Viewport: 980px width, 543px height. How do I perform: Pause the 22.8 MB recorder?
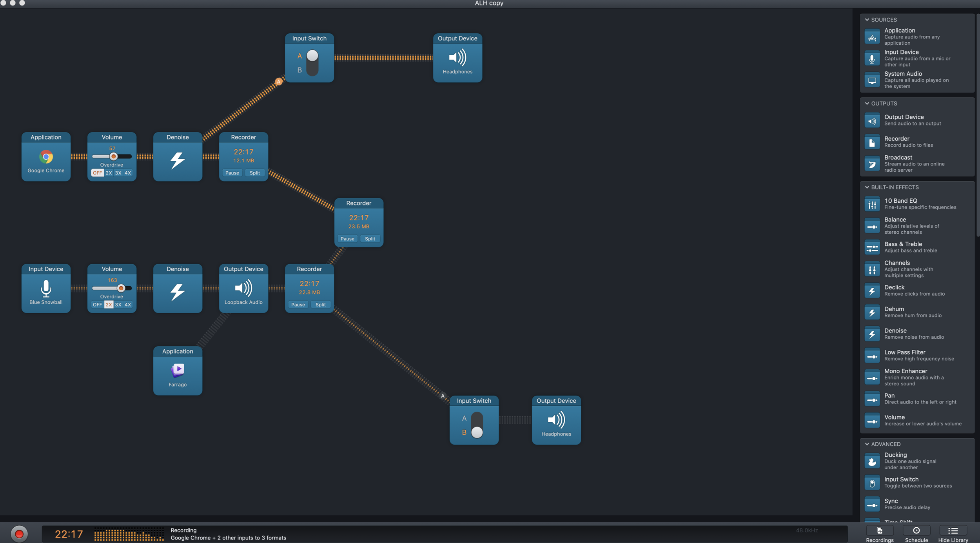tap(298, 305)
